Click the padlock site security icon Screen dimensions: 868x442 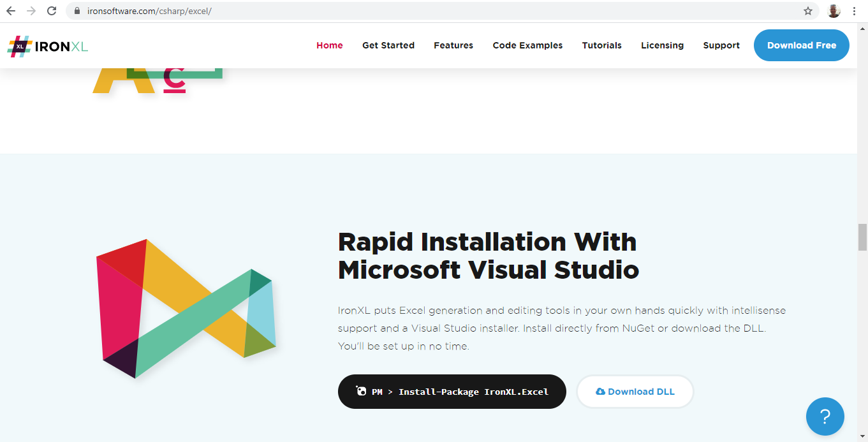(77, 11)
